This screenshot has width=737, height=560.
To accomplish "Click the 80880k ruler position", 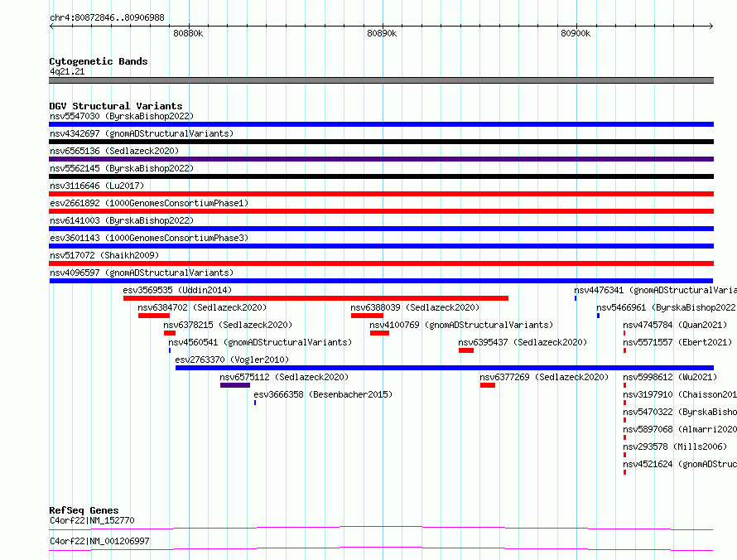I will pos(188,33).
